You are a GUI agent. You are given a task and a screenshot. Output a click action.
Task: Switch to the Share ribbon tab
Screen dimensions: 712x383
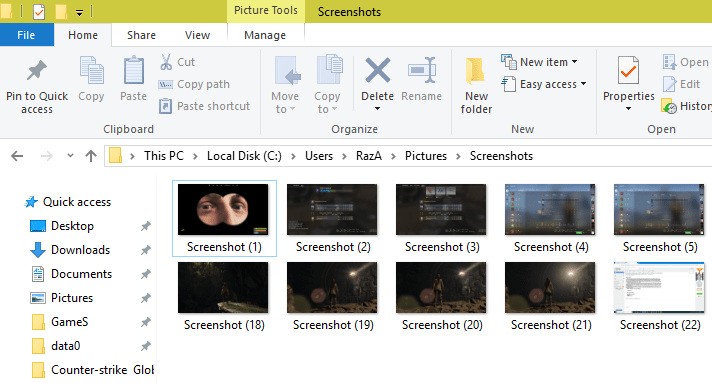point(141,35)
